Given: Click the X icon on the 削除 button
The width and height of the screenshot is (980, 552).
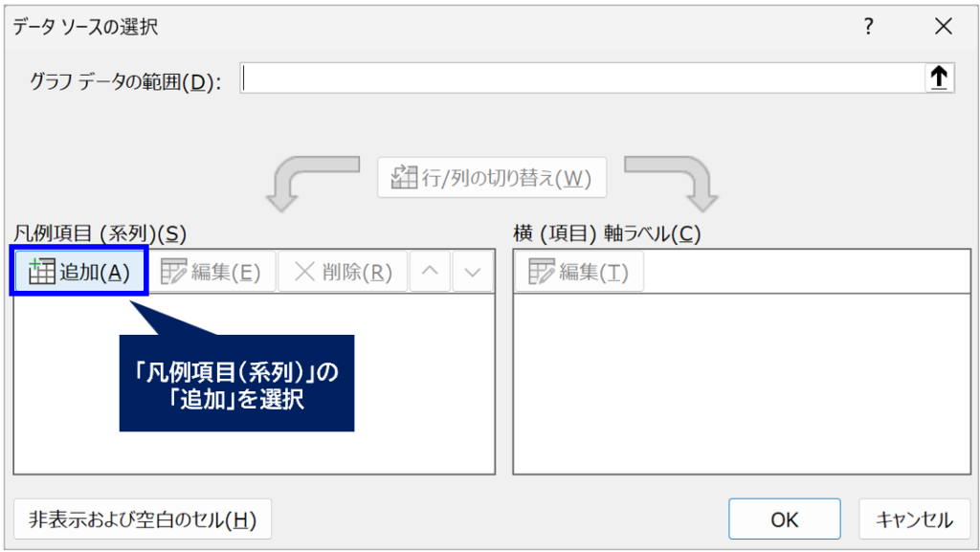Looking at the screenshot, I should point(304,272).
